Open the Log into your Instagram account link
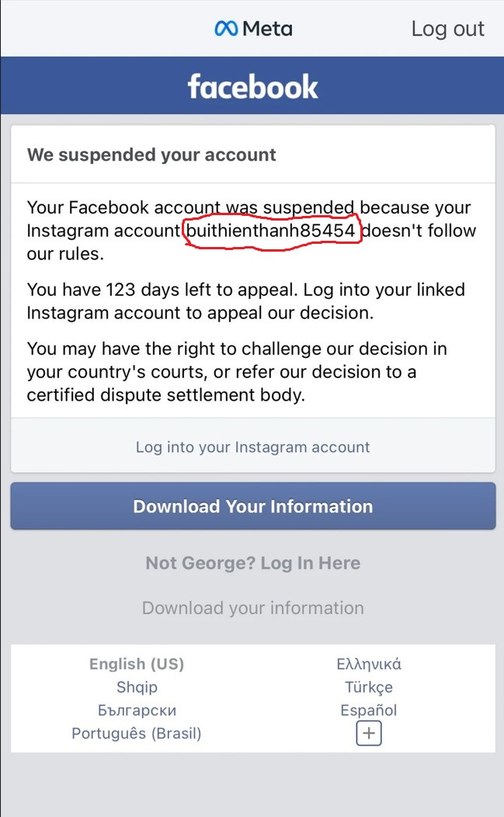The width and height of the screenshot is (504, 817). pos(253,447)
